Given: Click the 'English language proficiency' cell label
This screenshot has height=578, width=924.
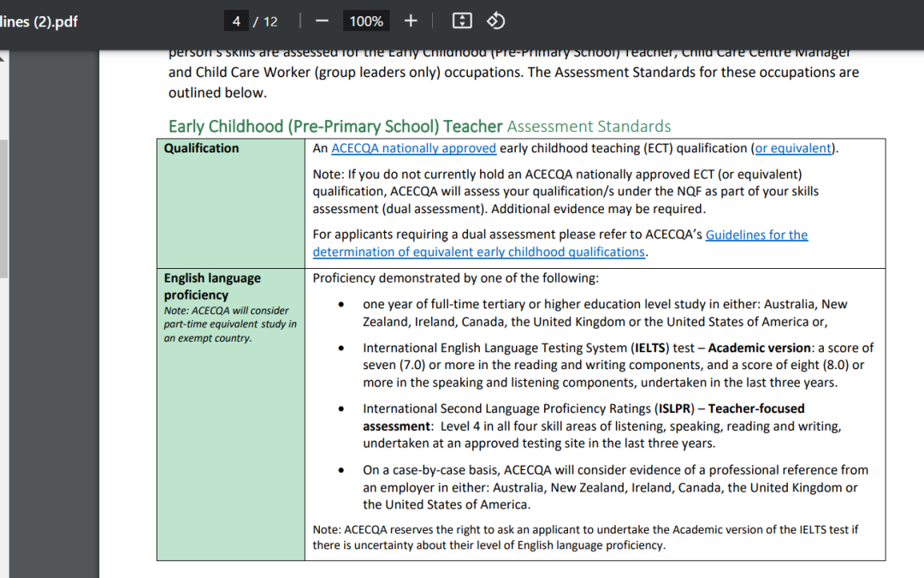Looking at the screenshot, I should [212, 287].
